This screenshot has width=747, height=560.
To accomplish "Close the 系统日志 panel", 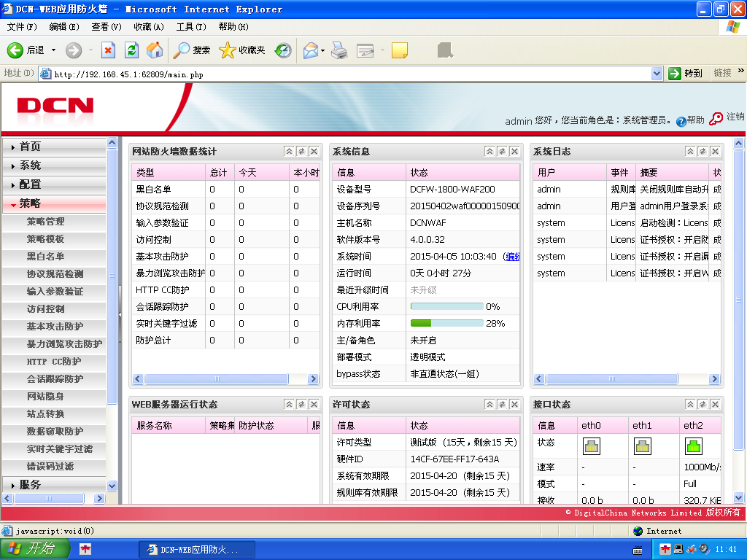I will [715, 152].
